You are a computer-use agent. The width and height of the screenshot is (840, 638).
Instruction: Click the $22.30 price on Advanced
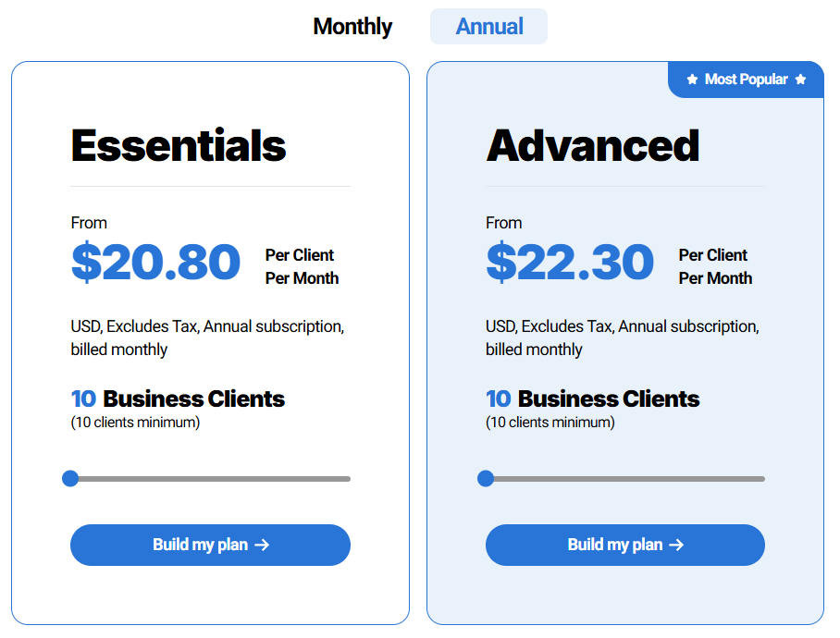click(570, 263)
